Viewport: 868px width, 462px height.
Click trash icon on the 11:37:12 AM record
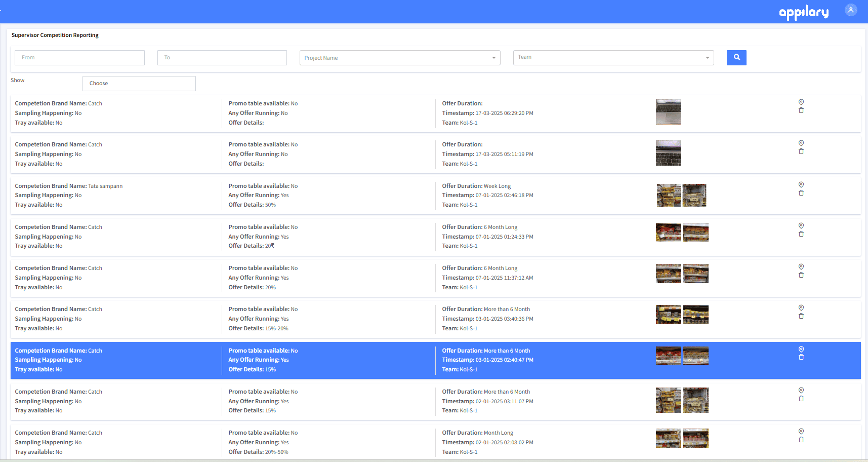[x=801, y=275]
